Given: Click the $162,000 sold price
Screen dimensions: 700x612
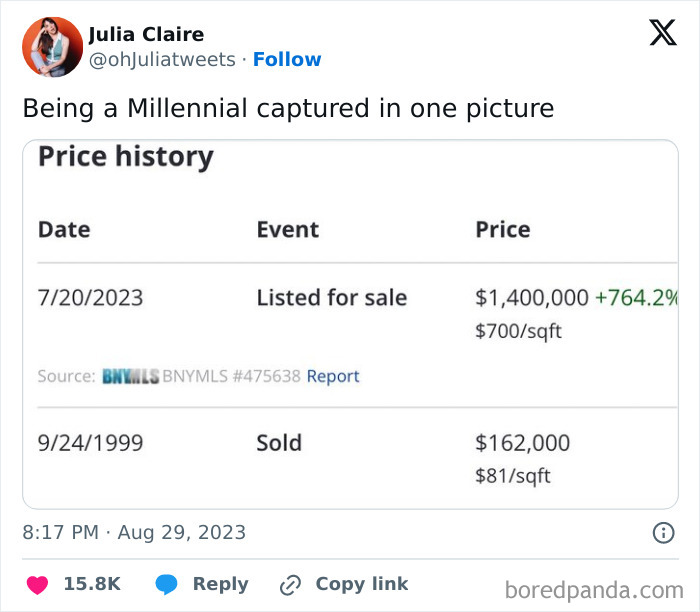Looking at the screenshot, I should [x=522, y=442].
